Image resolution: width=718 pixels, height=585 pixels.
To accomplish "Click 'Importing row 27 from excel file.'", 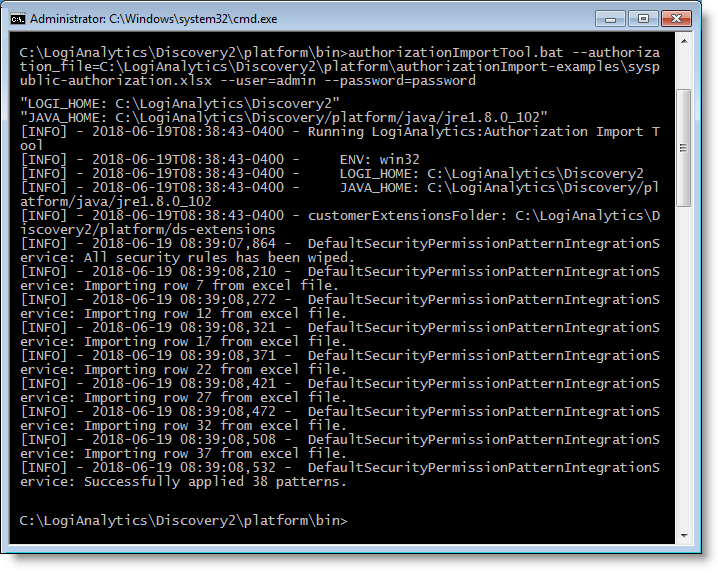I will pos(215,397).
